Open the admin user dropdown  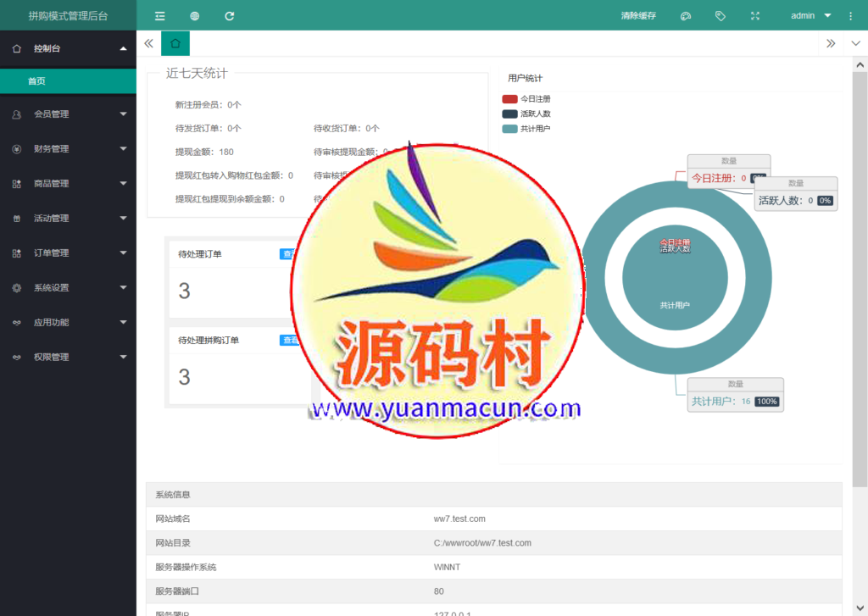[x=810, y=15]
